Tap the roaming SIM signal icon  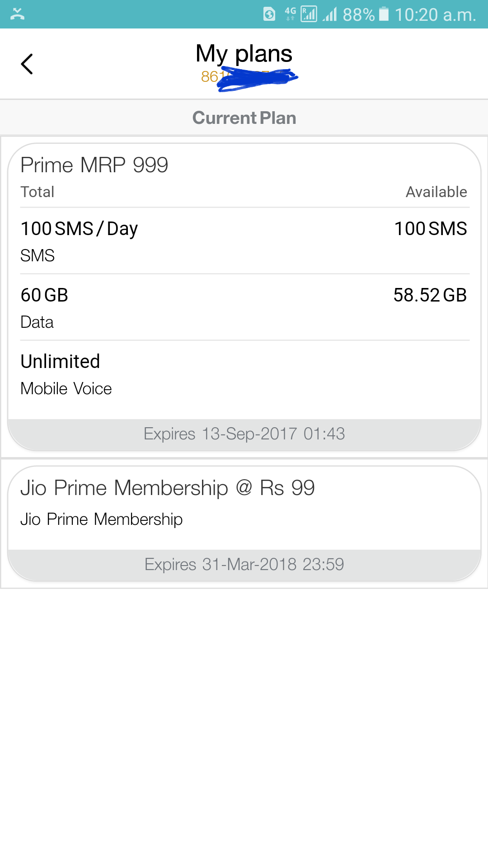[309, 14]
